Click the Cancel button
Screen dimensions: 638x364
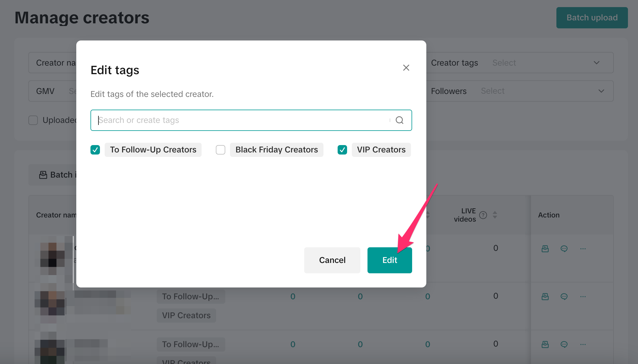click(x=332, y=260)
